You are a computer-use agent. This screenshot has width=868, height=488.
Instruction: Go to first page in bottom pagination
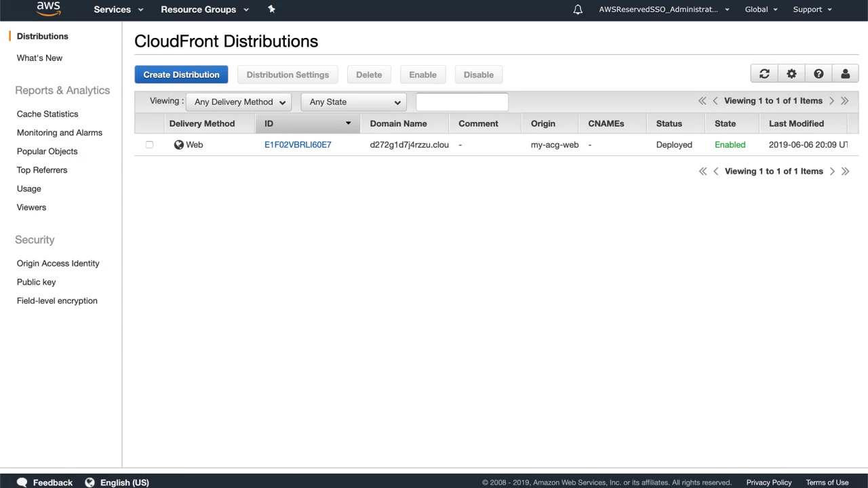[x=703, y=171]
